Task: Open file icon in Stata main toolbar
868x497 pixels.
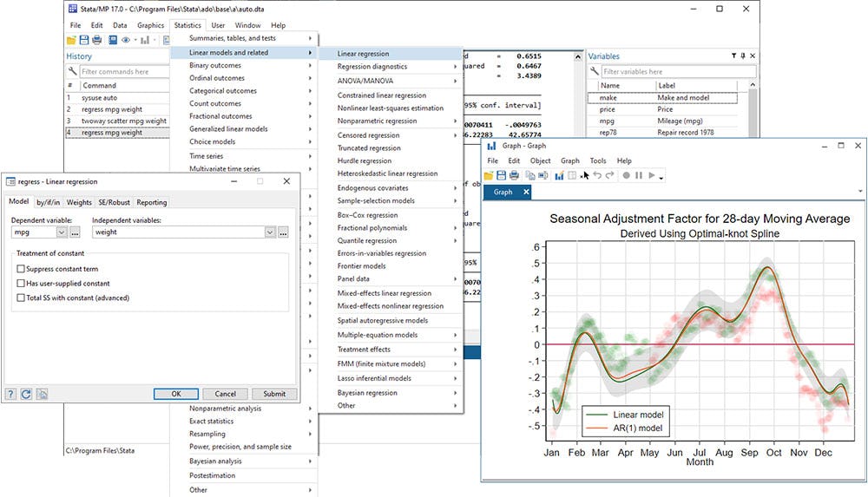Action: (x=71, y=40)
